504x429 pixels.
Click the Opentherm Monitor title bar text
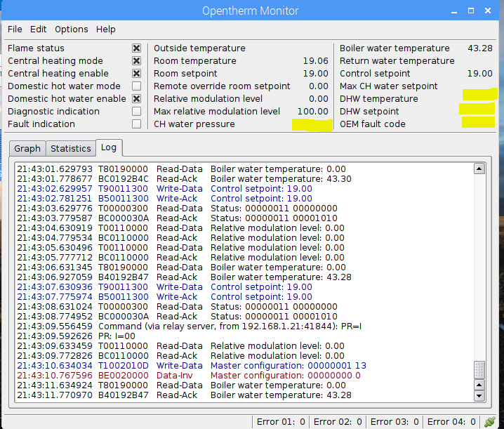pyautogui.click(x=251, y=11)
